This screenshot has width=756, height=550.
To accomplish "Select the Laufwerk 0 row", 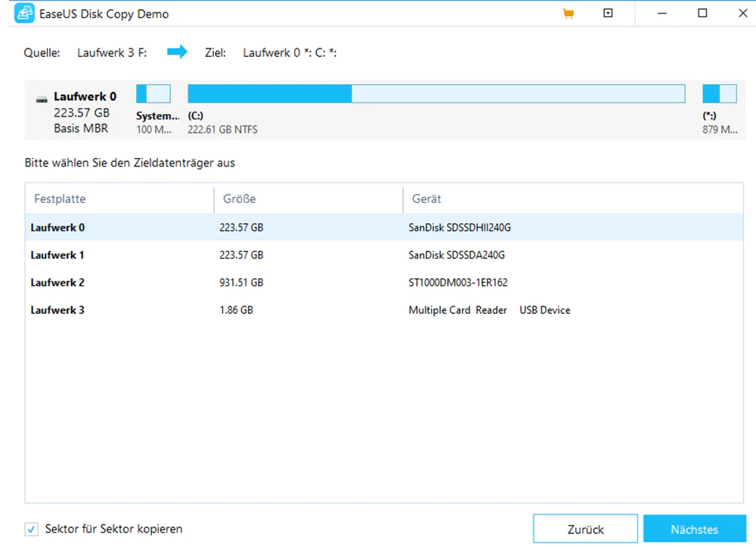I will [384, 227].
